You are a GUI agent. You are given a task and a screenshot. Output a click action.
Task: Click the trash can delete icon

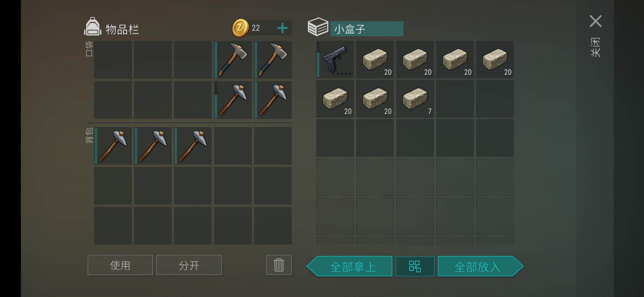[279, 265]
